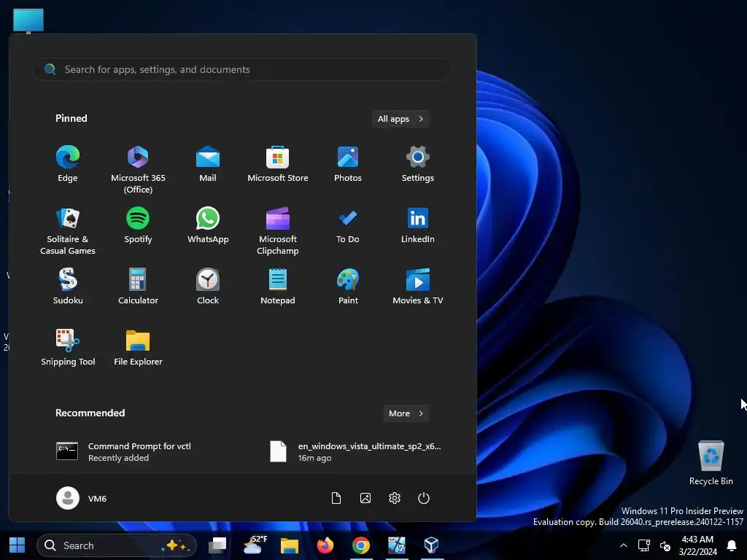The image size is (747, 560).
Task: Open the weather widget showing 52°F
Action: [x=254, y=545]
